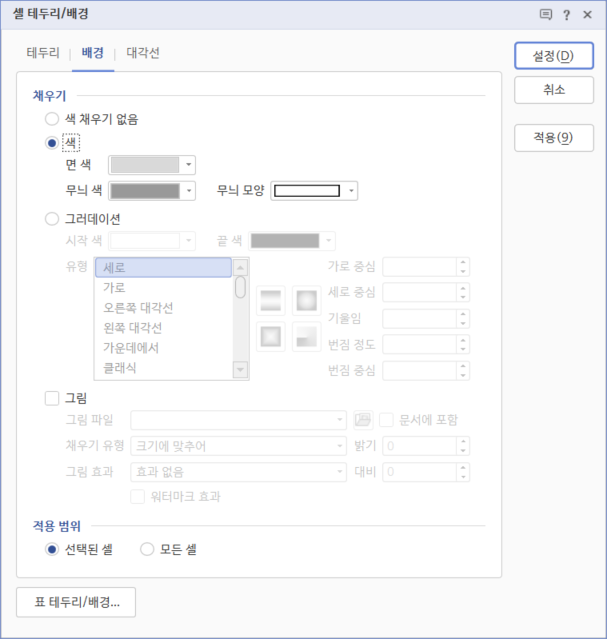Toggle the 워터마크 효과 checkbox
The width and height of the screenshot is (607, 639).
pyautogui.click(x=137, y=497)
